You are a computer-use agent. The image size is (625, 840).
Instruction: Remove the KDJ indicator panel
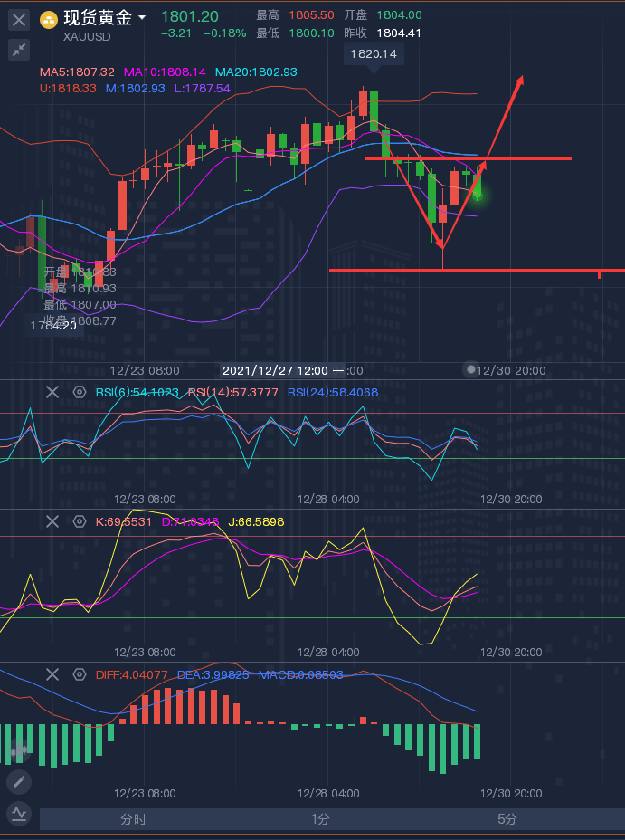pos(52,521)
